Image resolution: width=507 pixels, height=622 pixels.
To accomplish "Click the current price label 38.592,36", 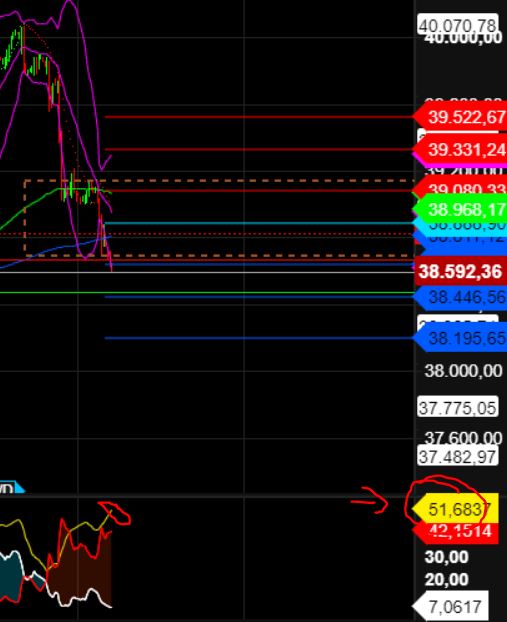I will [x=460, y=272].
